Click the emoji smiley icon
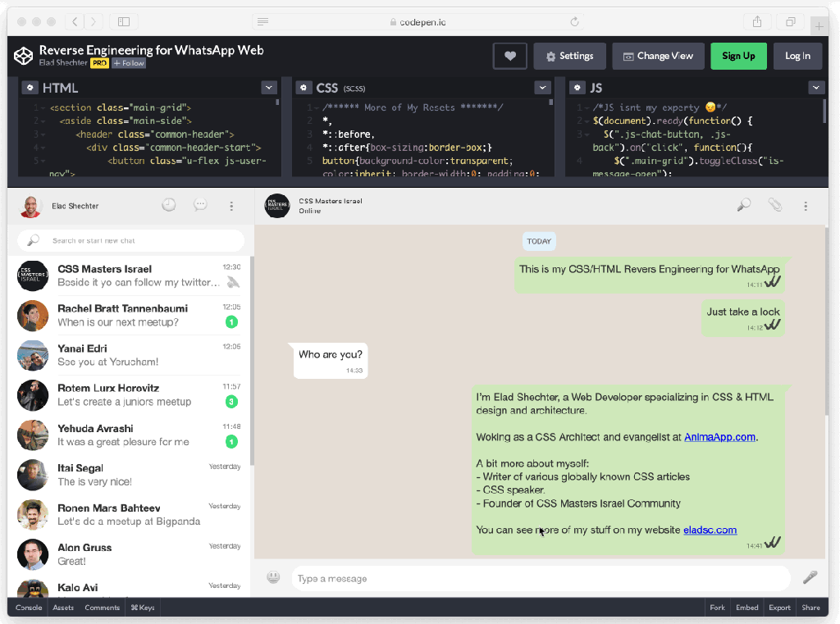 pos(273,578)
